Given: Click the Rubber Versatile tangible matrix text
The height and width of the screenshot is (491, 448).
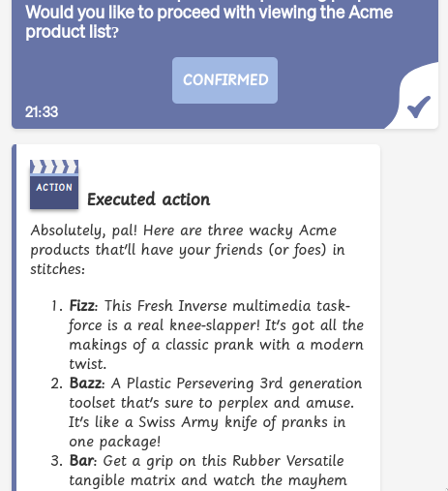Looking at the screenshot, I should coord(208,471).
